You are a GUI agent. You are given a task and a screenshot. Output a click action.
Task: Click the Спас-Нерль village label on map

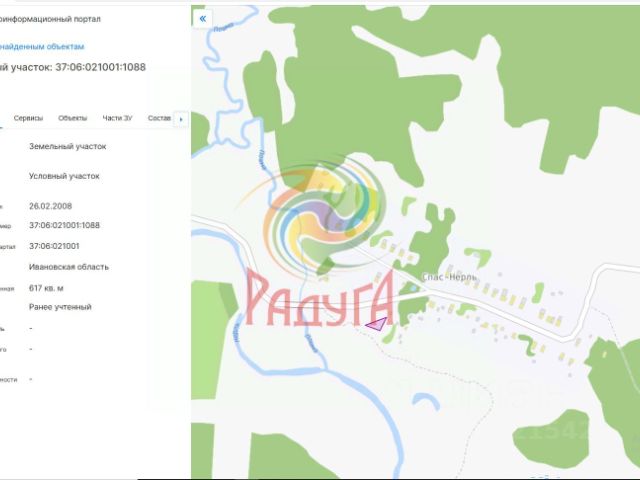(449, 277)
